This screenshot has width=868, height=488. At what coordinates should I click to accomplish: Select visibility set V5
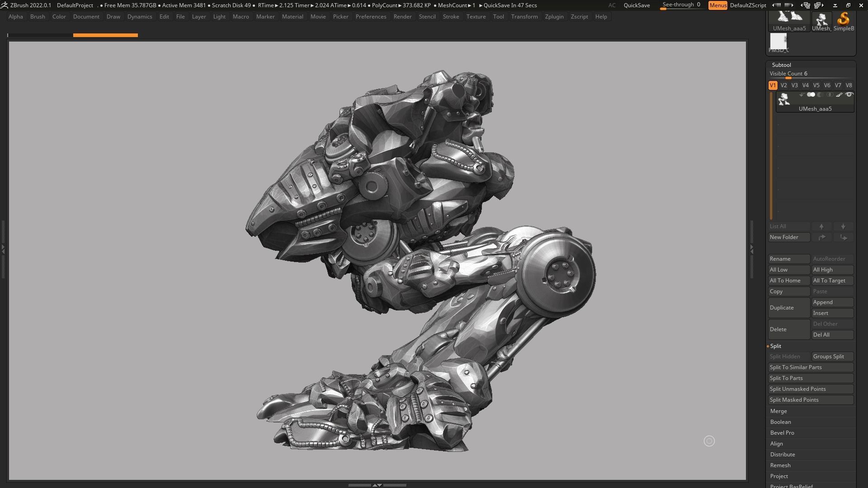(x=816, y=85)
